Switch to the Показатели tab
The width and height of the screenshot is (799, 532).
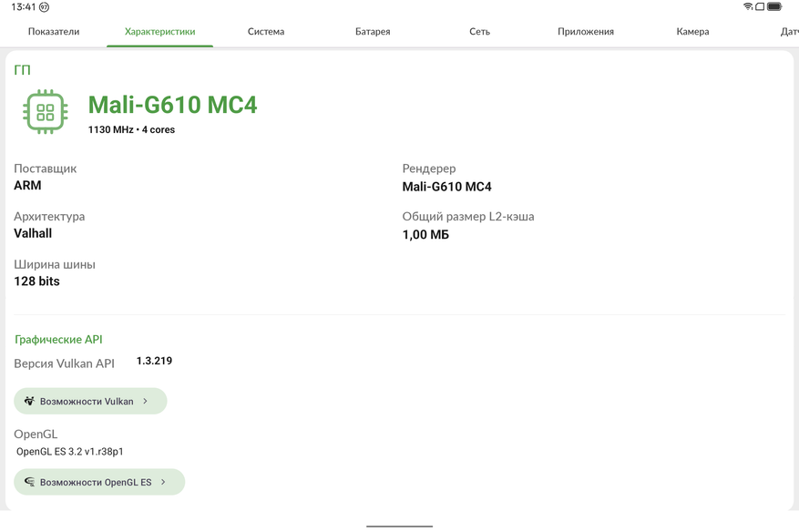pyautogui.click(x=54, y=32)
